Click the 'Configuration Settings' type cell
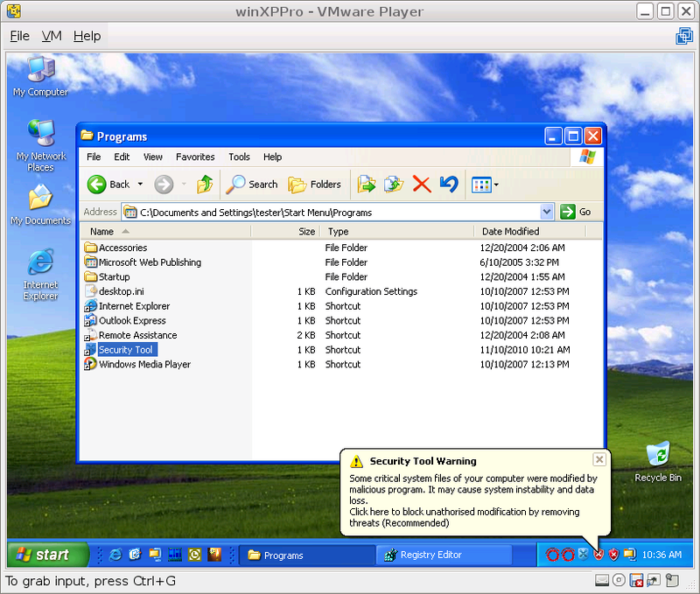Screen dimensions: 700x594 [371, 291]
